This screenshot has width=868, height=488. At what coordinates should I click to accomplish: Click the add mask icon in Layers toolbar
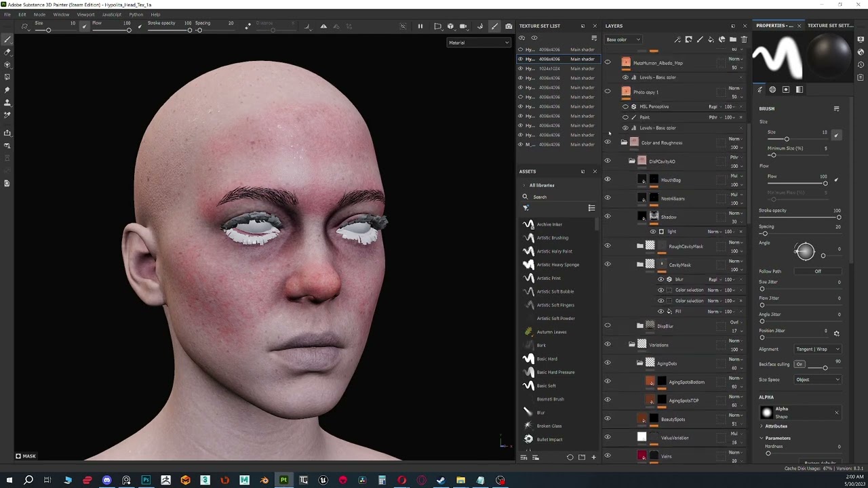tap(689, 39)
